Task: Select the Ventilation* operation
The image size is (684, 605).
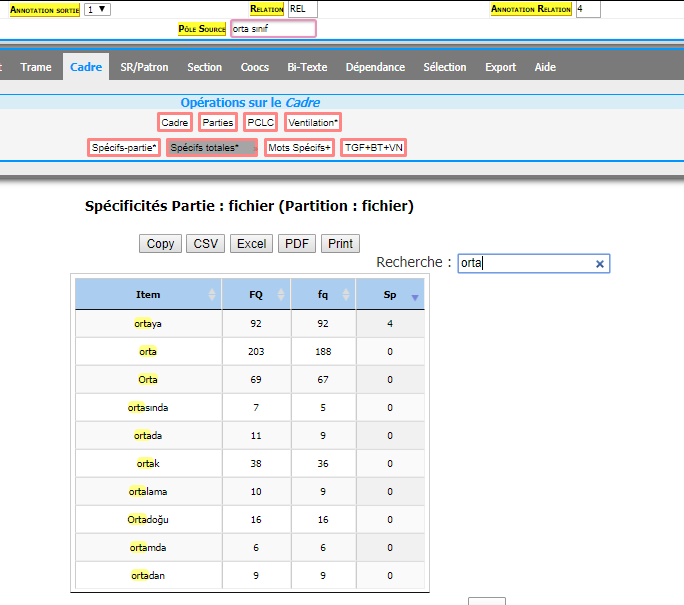Action: [313, 122]
